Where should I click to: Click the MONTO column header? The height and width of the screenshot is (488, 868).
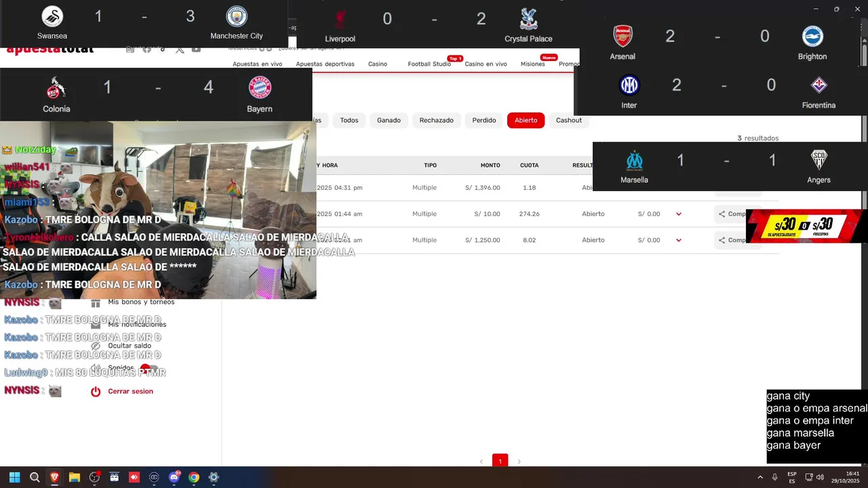(490, 165)
